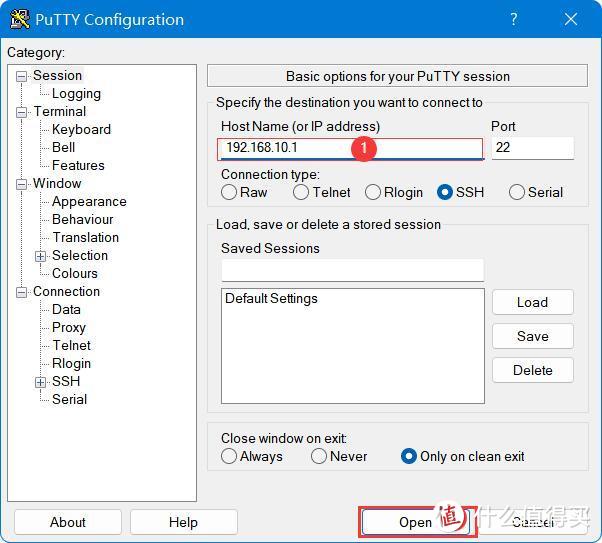Collapse the Terminal tree node
Viewport: 602px width, 543px height.
click(22, 112)
